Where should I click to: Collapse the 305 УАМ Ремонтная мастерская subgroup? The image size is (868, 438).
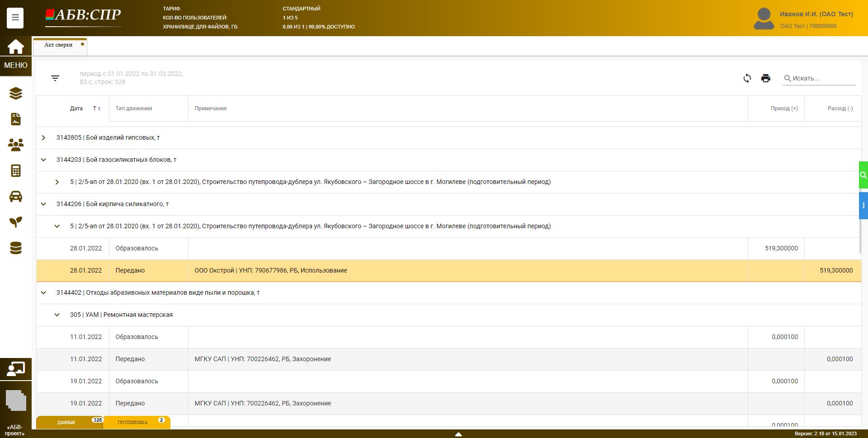point(57,315)
